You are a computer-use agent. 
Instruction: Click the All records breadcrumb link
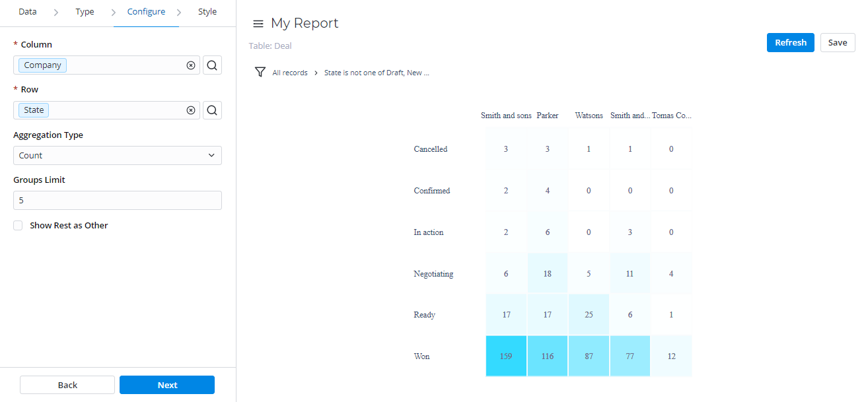(x=290, y=73)
